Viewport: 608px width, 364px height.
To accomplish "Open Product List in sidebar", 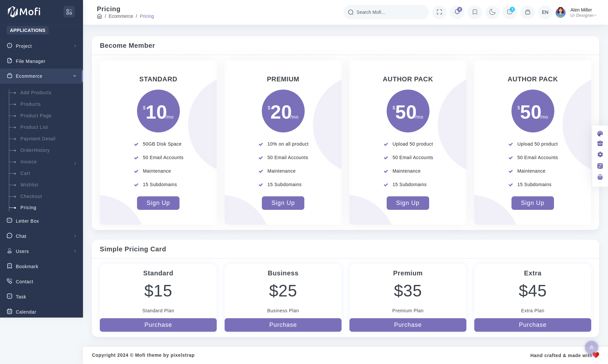I will pos(34,127).
